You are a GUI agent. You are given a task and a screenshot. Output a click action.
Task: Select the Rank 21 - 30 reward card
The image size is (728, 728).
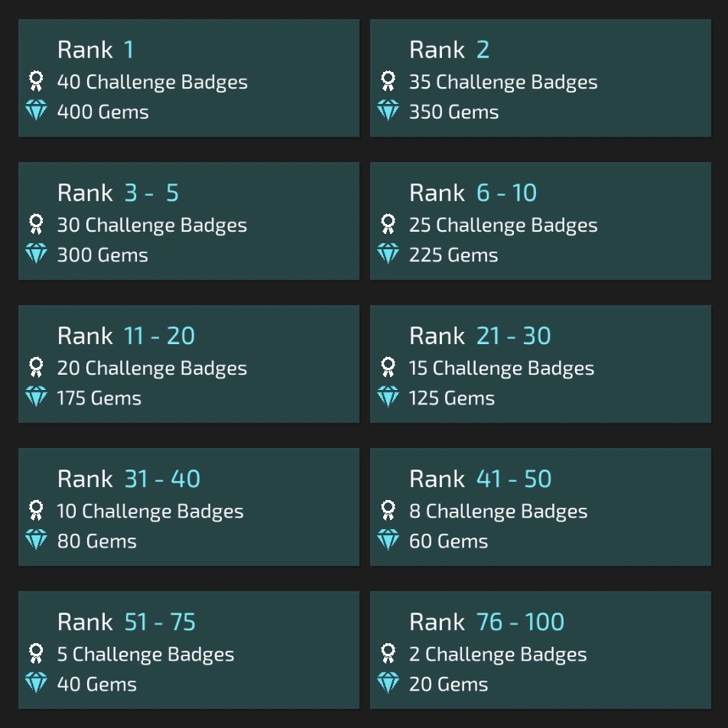(x=541, y=364)
